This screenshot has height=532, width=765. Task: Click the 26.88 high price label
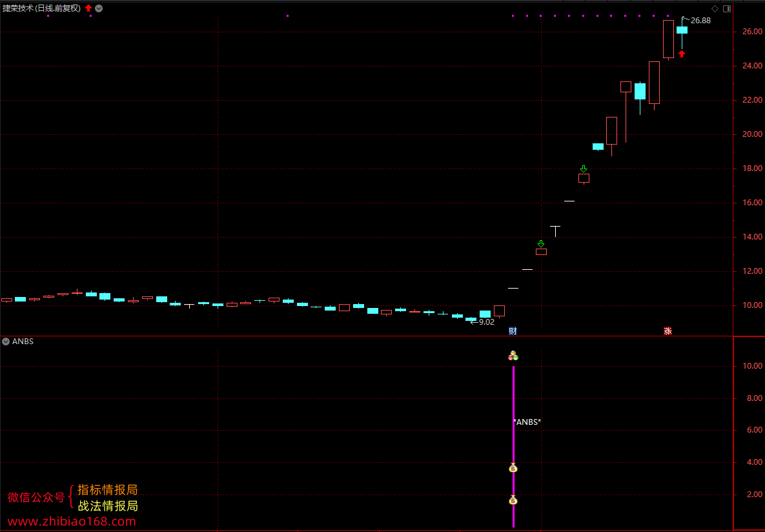point(700,21)
